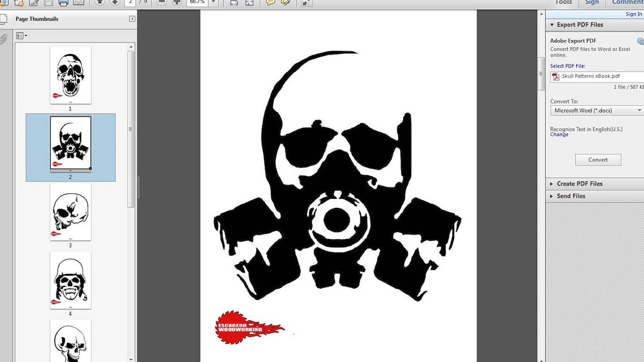Click the Sign In link
This screenshot has height=362, width=644.
pos(633,14)
